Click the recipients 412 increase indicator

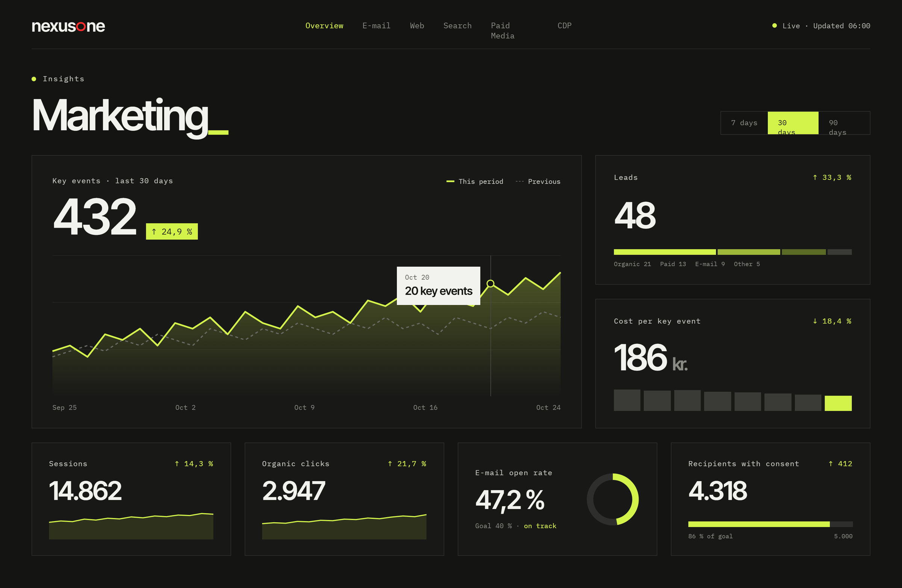(840, 463)
